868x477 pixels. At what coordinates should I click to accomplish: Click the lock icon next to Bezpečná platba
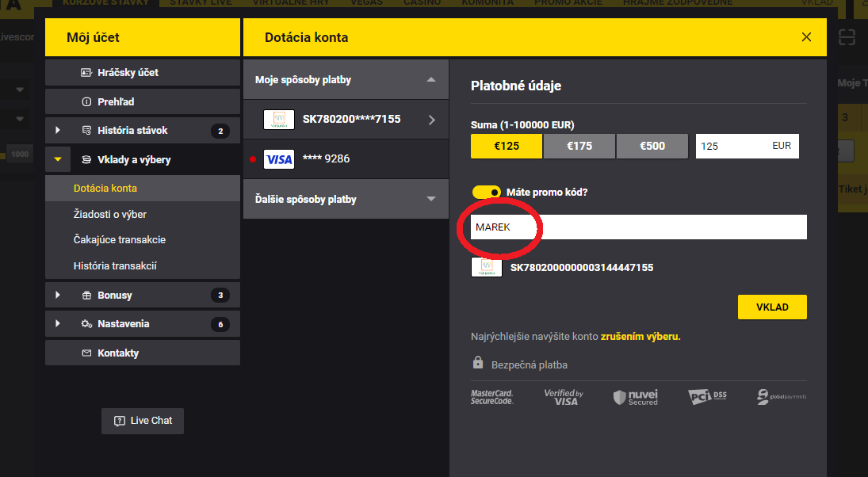point(477,363)
